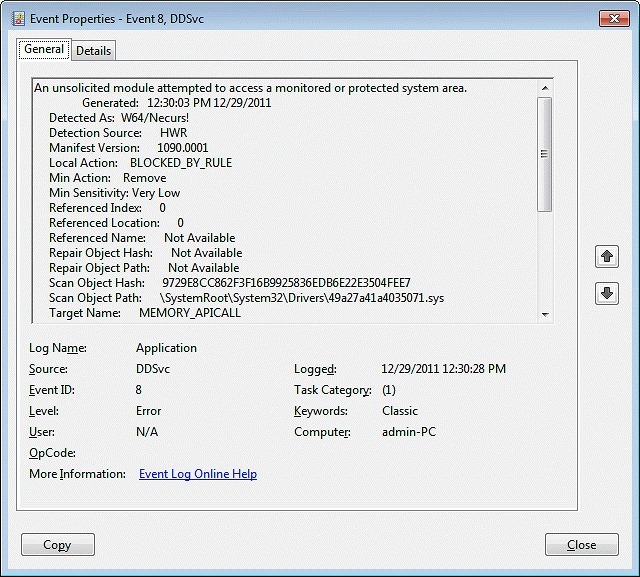Click the previous event up arrow button

point(607,256)
